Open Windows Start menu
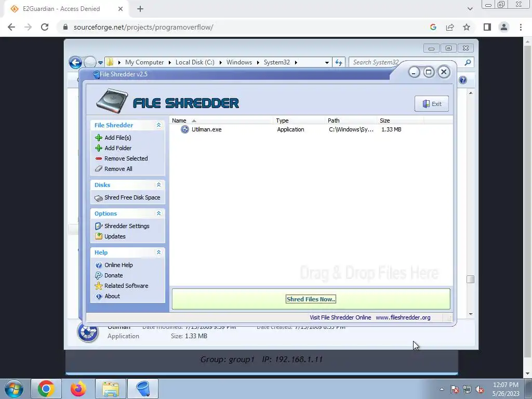532x399 pixels. pos(13,389)
